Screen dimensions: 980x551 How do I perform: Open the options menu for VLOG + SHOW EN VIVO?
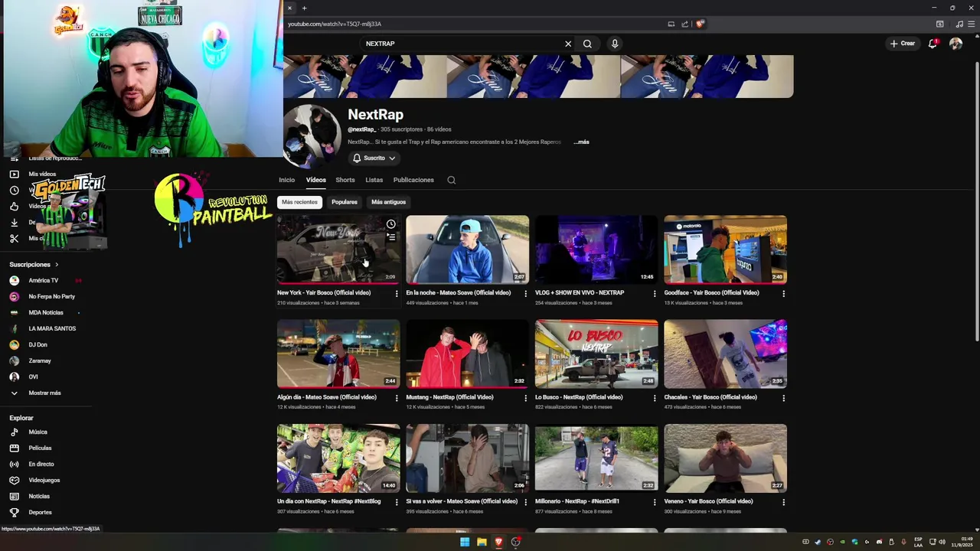click(654, 293)
